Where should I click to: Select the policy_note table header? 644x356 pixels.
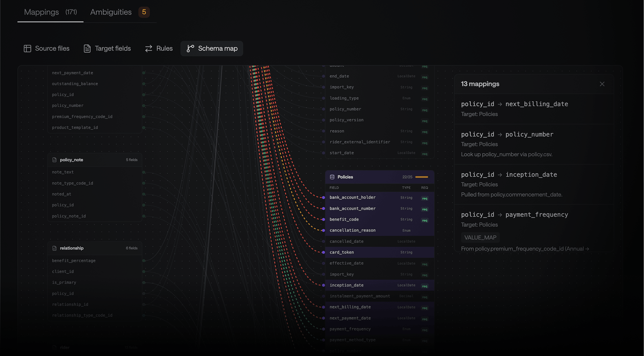pyautogui.click(x=95, y=160)
